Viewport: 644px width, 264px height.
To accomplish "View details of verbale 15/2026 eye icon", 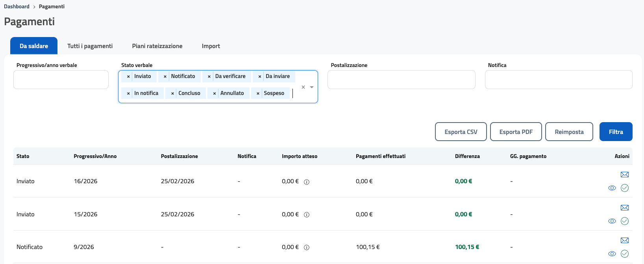I will [x=612, y=221].
